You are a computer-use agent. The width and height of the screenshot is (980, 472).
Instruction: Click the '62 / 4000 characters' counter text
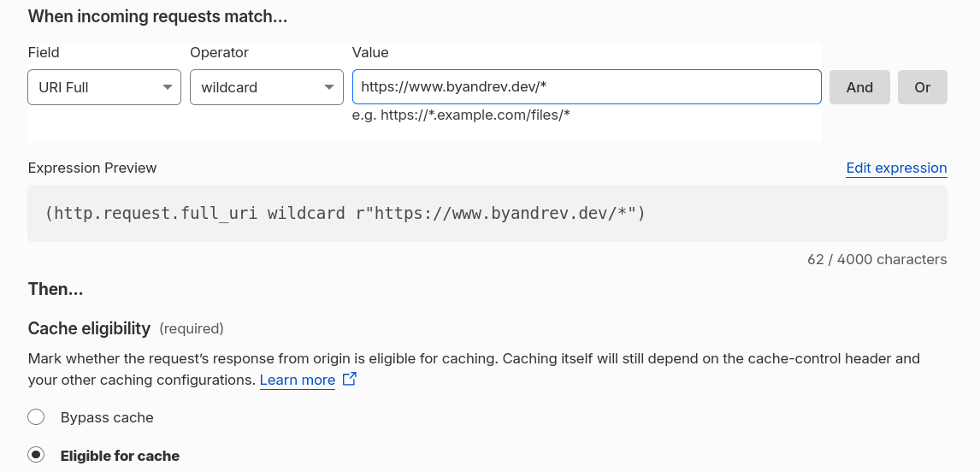[877, 259]
